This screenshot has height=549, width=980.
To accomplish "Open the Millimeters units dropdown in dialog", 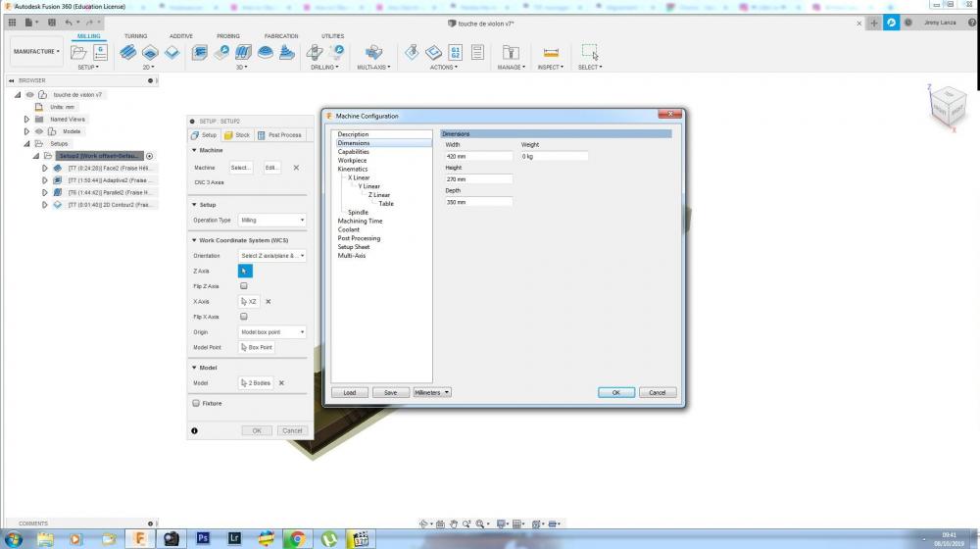I will (432, 393).
